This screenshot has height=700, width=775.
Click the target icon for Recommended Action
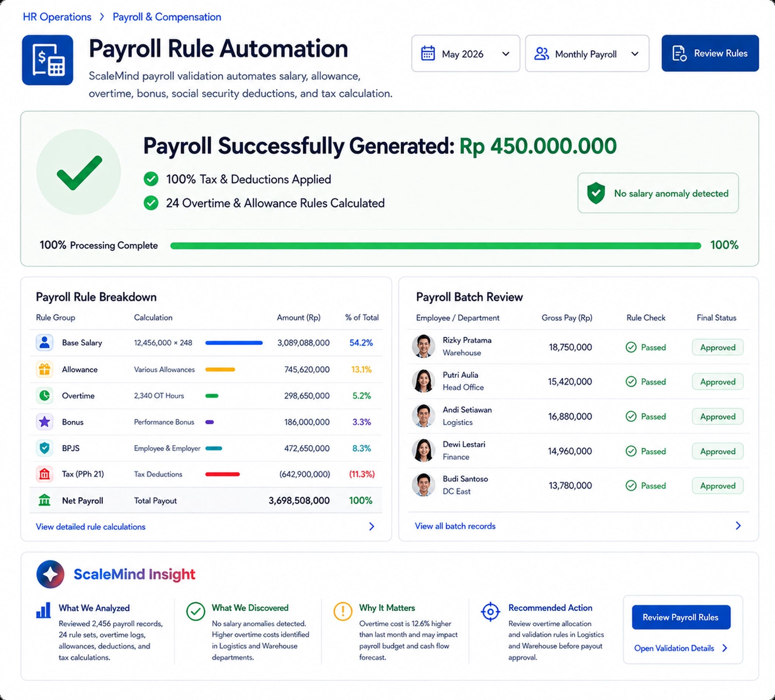tap(490, 611)
